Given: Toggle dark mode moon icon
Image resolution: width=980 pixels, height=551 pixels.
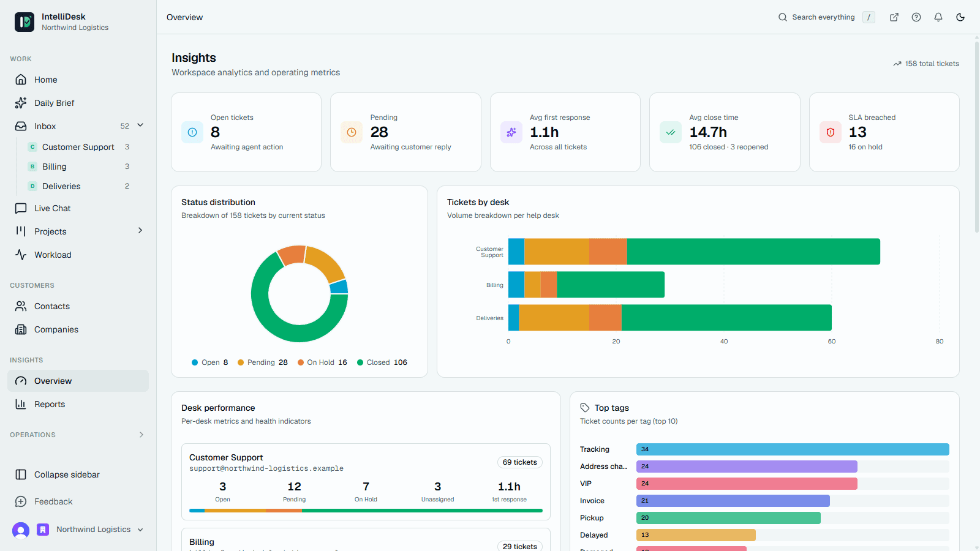Looking at the screenshot, I should tap(960, 17).
